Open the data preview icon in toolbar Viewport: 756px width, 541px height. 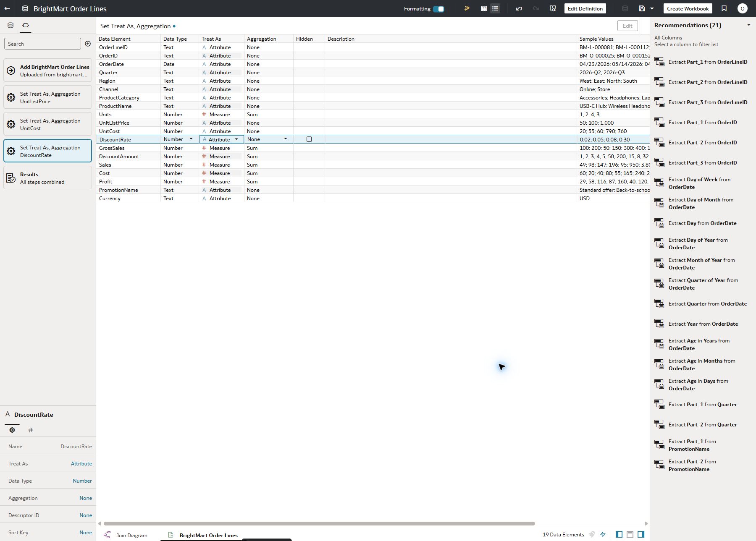[553, 8]
